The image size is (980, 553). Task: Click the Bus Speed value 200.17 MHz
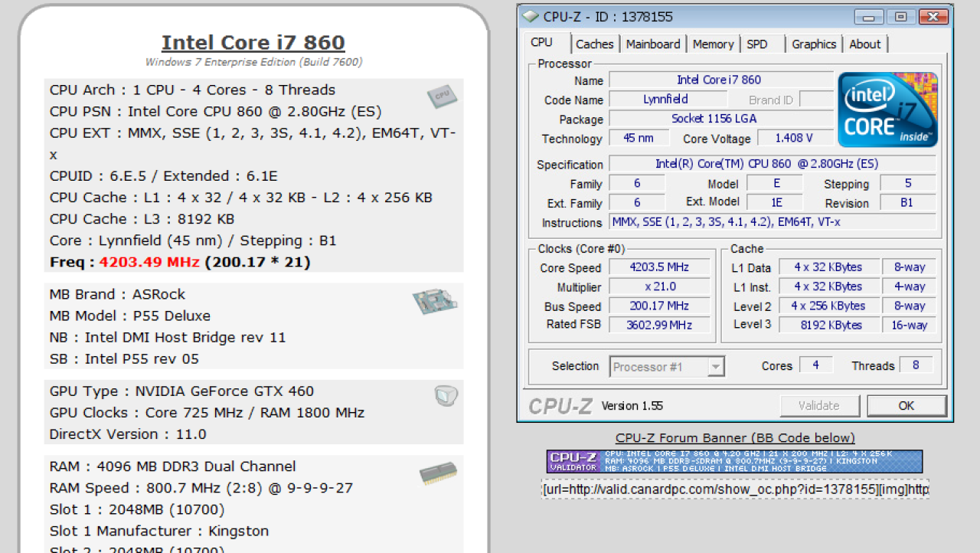659,306
